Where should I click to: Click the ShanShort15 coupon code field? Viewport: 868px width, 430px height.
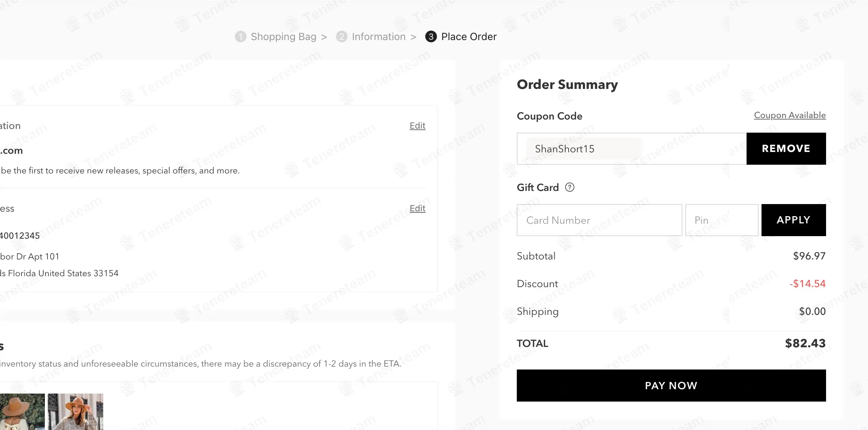pos(631,149)
